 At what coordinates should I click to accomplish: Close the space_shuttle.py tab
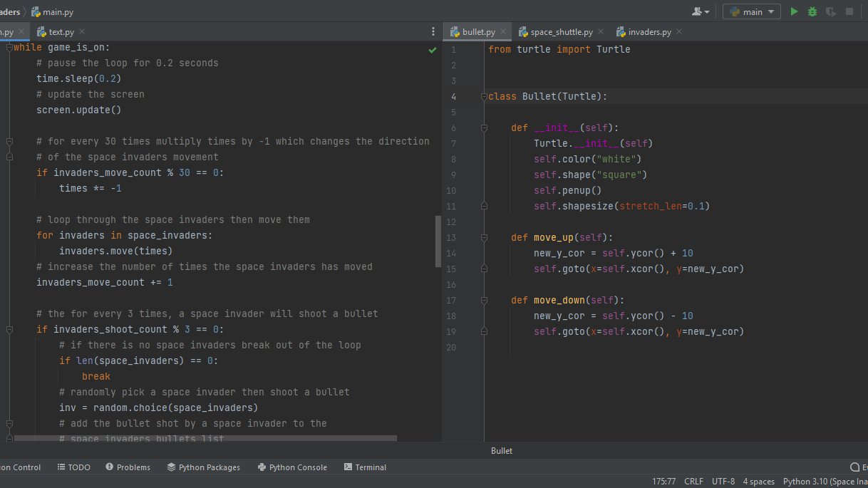pyautogui.click(x=602, y=31)
